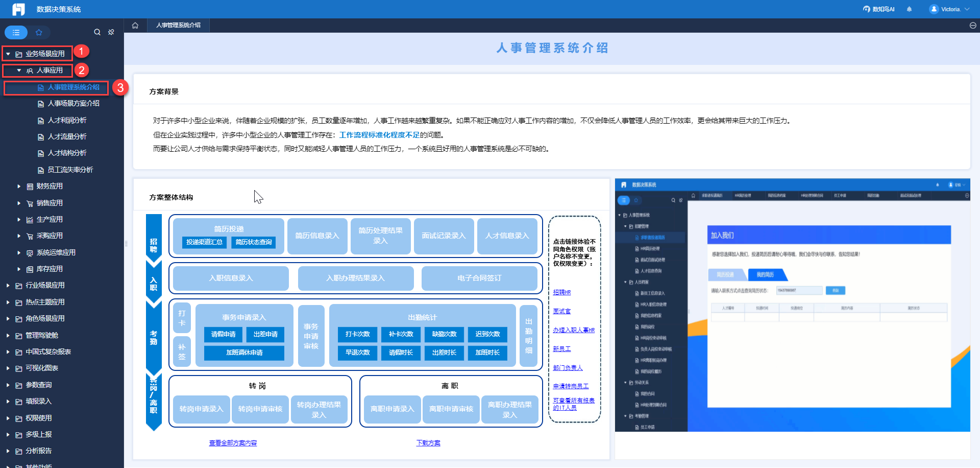The height and width of the screenshot is (468, 980).
Task: Open sidebar search
Action: [x=97, y=32]
